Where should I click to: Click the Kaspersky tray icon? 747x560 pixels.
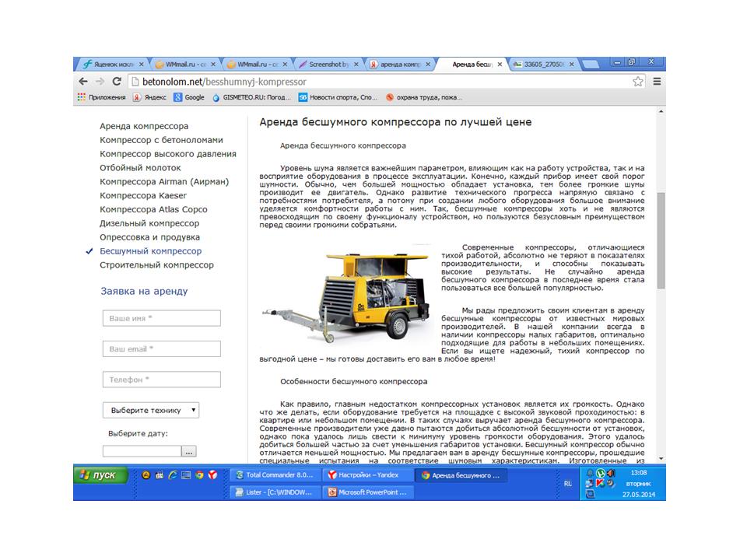pos(601,483)
